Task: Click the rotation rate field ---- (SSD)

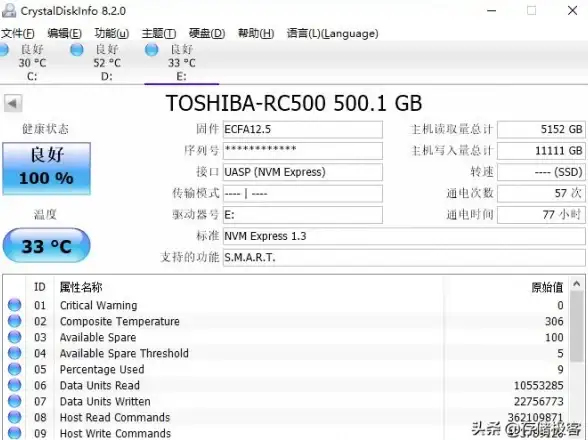Action: click(x=541, y=172)
